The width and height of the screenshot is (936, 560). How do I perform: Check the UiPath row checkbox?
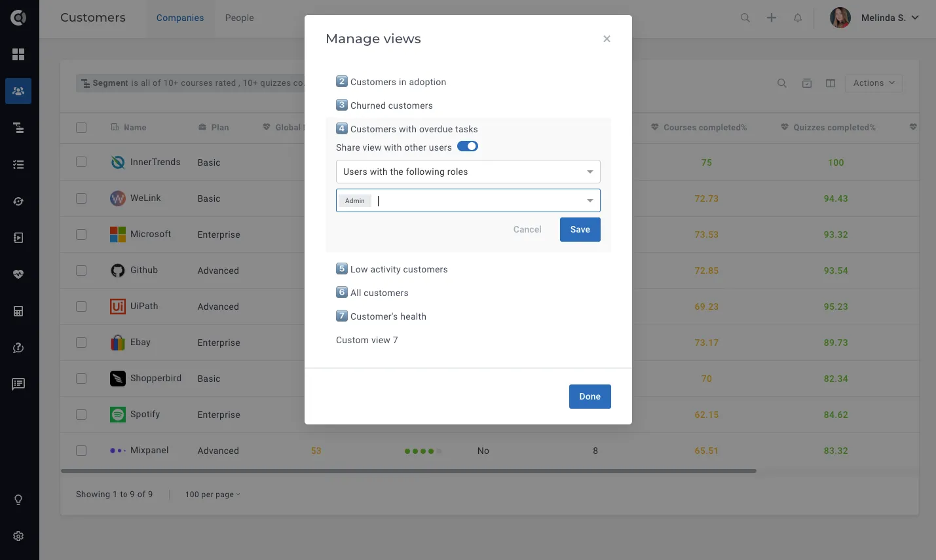coord(81,306)
